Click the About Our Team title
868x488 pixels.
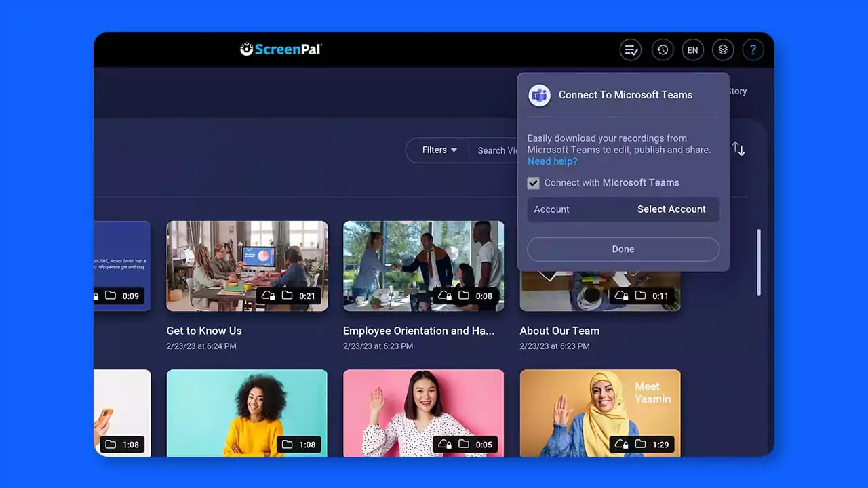559,331
